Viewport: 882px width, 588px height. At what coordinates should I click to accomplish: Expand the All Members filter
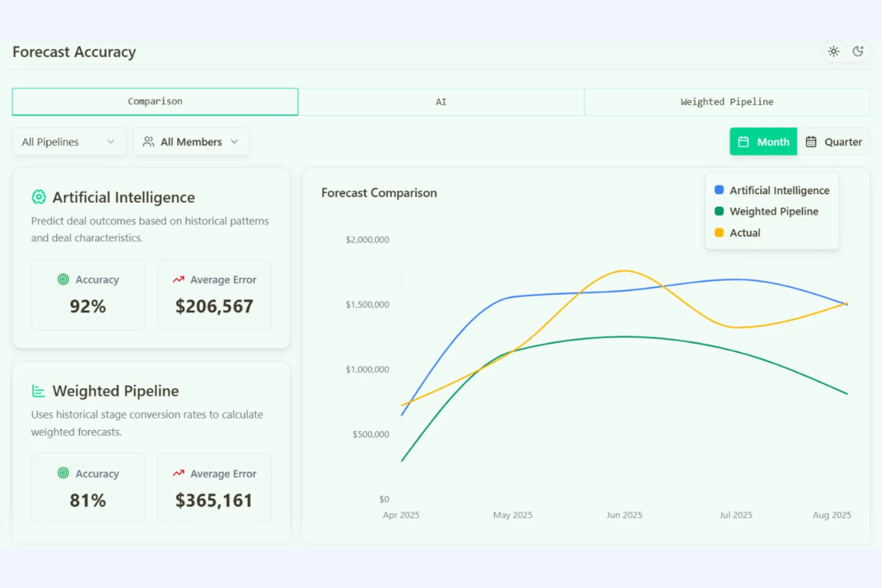pyautogui.click(x=191, y=141)
